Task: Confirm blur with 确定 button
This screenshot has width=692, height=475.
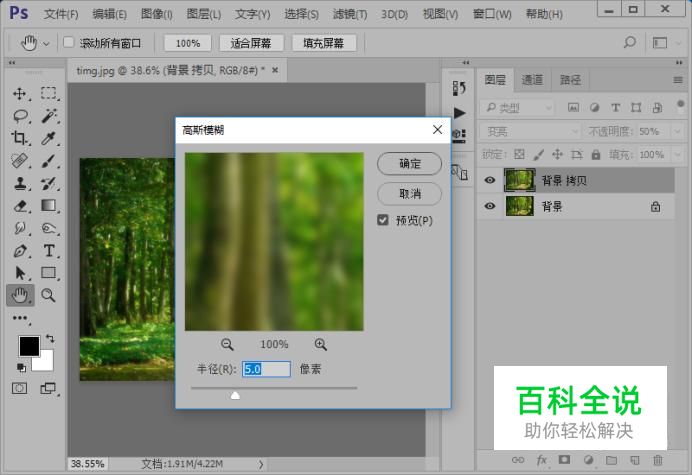Action: pos(410,164)
